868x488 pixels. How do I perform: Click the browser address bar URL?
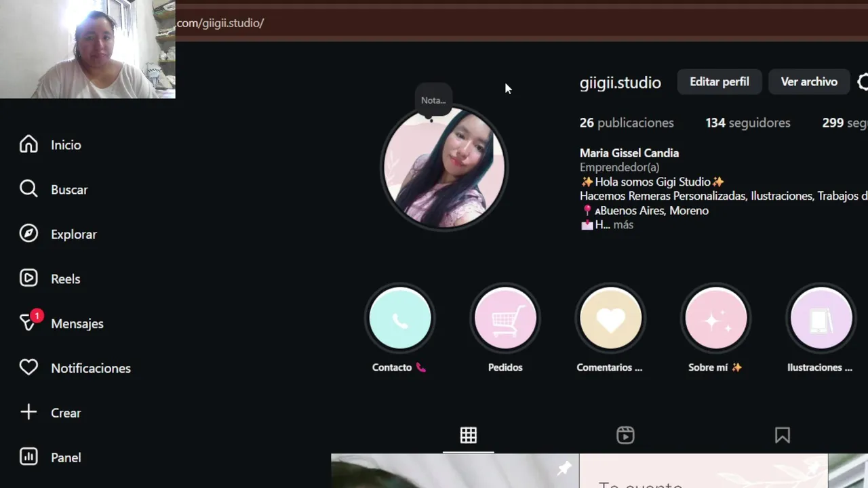220,23
